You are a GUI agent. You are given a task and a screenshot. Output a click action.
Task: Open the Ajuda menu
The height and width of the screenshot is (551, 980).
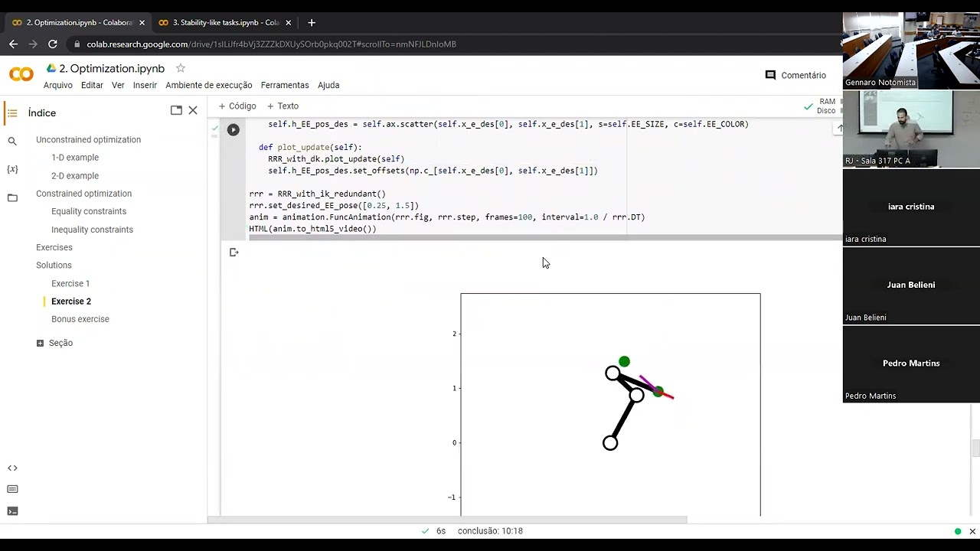tap(328, 85)
